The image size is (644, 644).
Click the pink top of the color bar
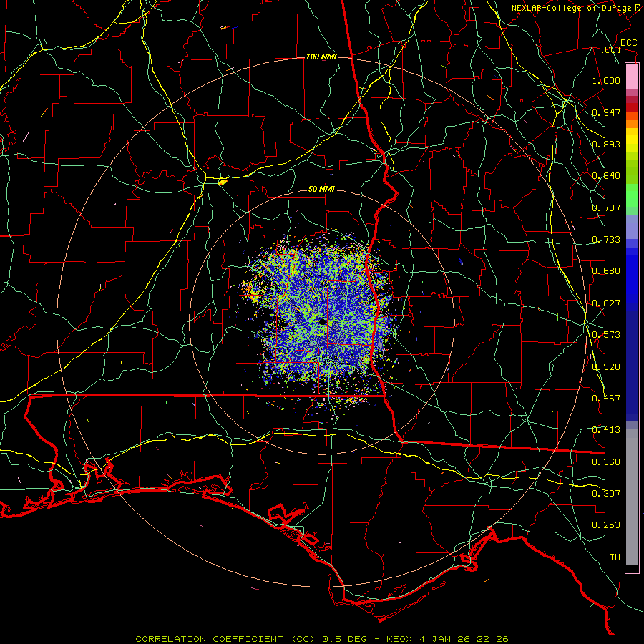pos(632,77)
